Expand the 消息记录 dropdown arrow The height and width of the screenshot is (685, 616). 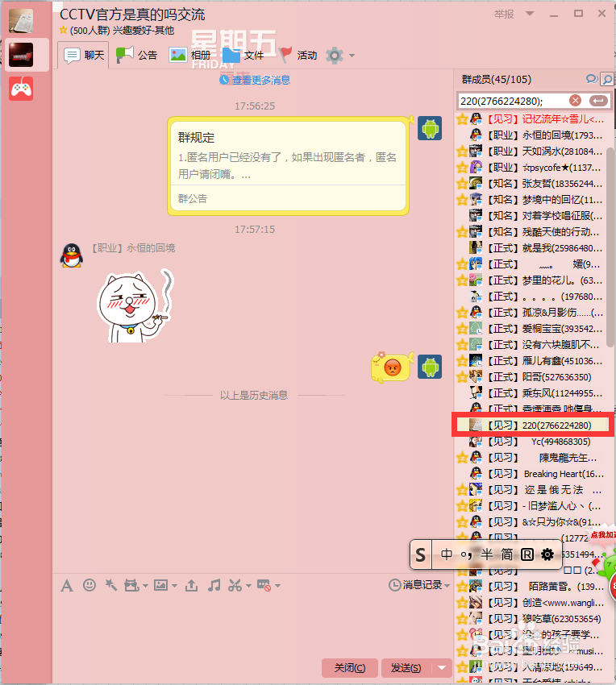pyautogui.click(x=447, y=586)
